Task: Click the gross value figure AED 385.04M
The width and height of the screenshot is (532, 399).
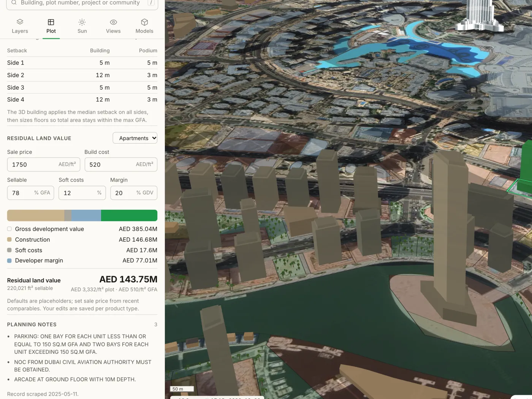Action: [x=138, y=229]
